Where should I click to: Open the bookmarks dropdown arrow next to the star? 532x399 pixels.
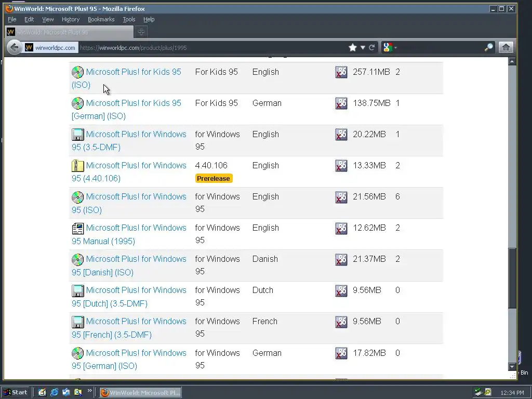pyautogui.click(x=363, y=47)
